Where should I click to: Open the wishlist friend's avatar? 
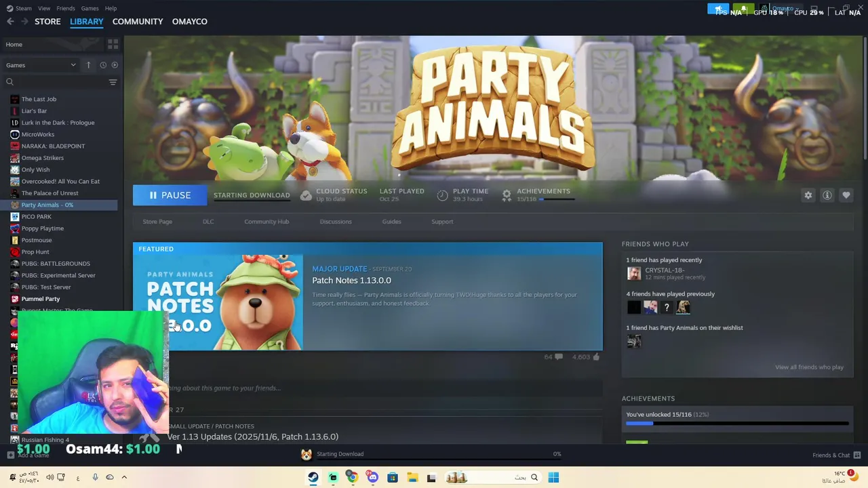click(633, 342)
